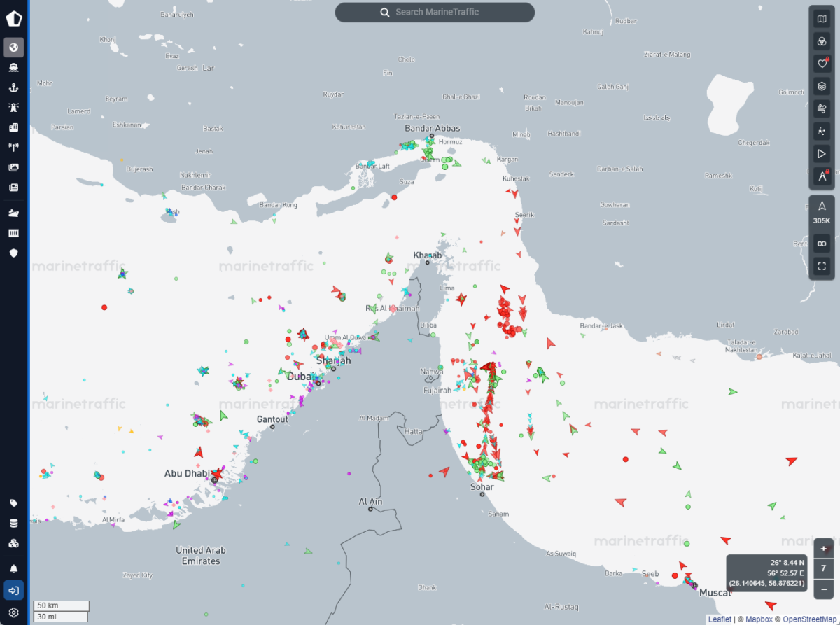Open the basemap legend book icon
The width and height of the screenshot is (840, 625).
822,17
